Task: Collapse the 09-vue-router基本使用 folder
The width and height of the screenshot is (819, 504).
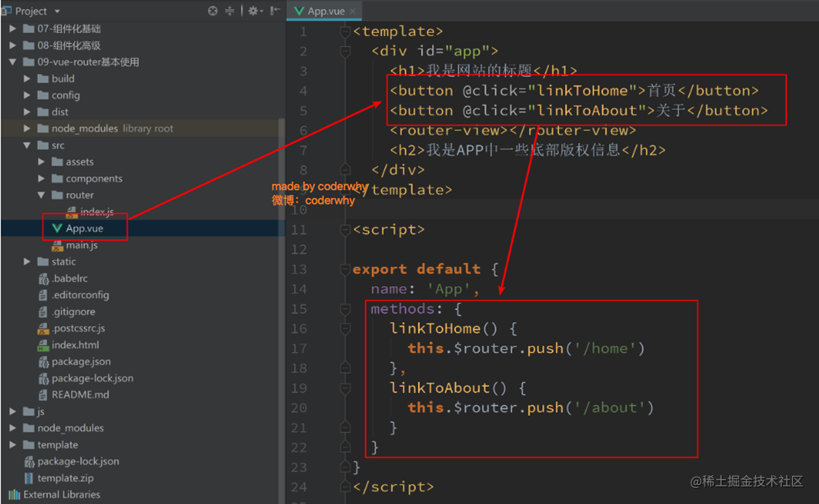Action: [x=13, y=62]
